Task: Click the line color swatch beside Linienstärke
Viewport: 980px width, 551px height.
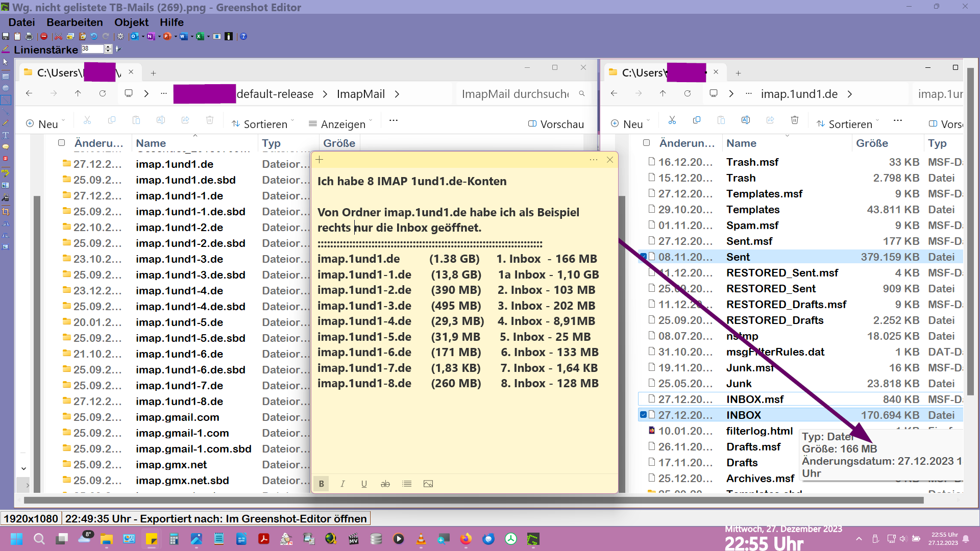Action: click(x=6, y=49)
